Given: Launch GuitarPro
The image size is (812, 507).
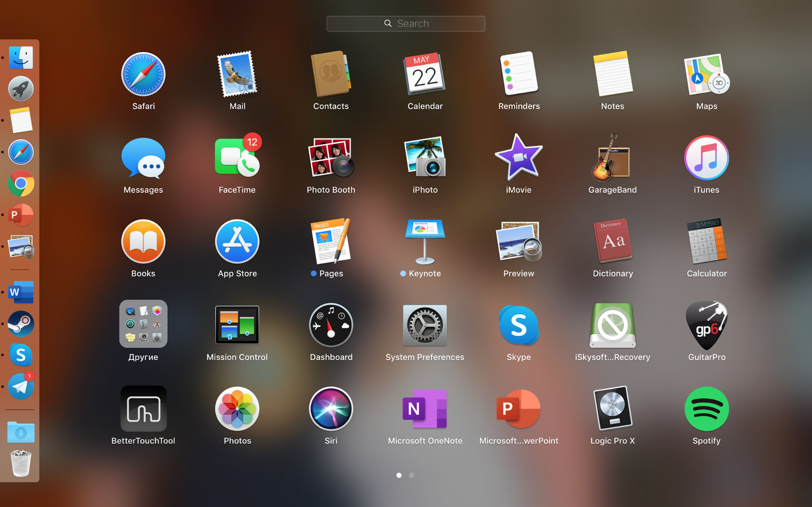Looking at the screenshot, I should 706,325.
